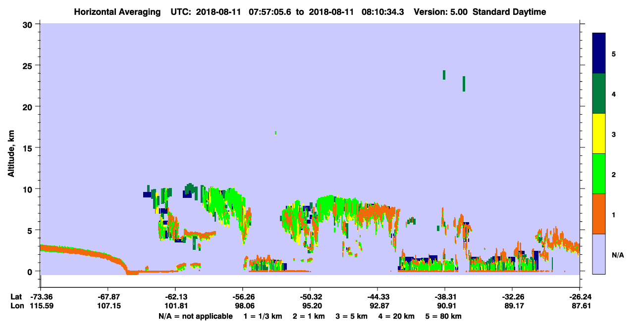Click the 'Lon' row label
Image resolution: width=644 pixels, height=330 pixels.
tap(16, 306)
